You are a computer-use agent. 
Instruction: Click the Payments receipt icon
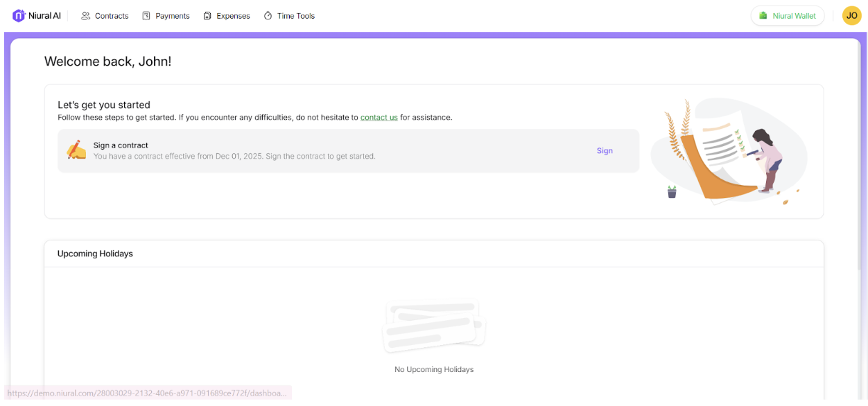tap(146, 16)
